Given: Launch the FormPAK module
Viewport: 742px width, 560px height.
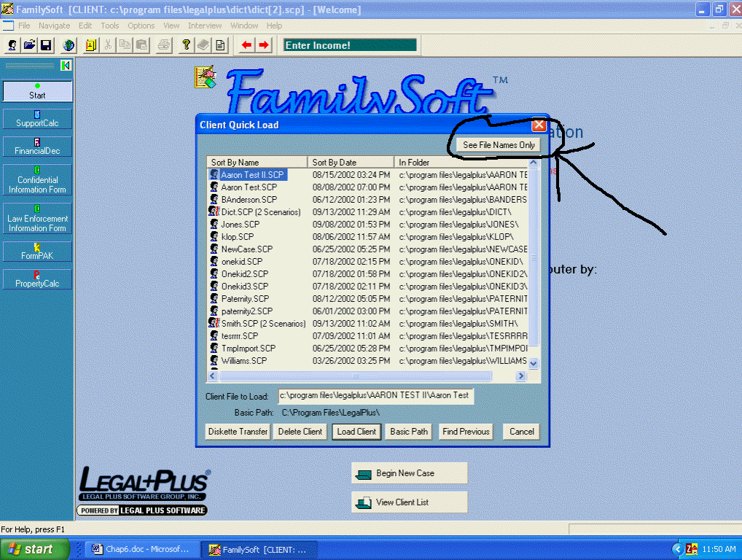Looking at the screenshot, I should [37, 252].
